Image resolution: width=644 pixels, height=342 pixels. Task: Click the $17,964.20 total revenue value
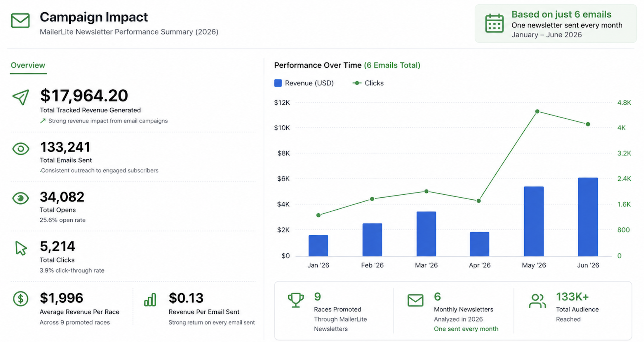click(84, 96)
